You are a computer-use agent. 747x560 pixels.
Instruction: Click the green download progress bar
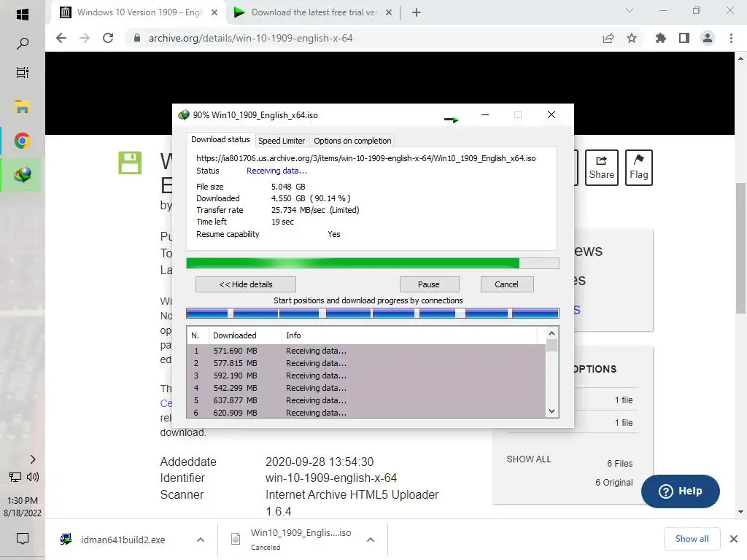(x=373, y=263)
